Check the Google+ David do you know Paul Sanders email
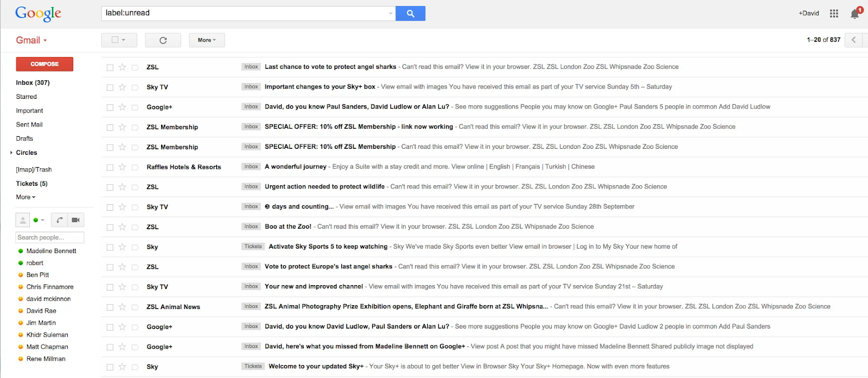Viewport: 868px width, 378px height. (x=110, y=108)
